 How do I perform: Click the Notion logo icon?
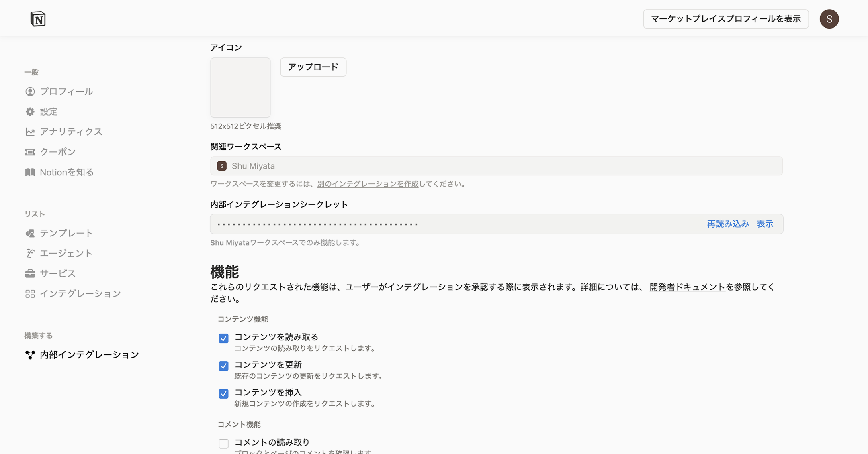38,19
